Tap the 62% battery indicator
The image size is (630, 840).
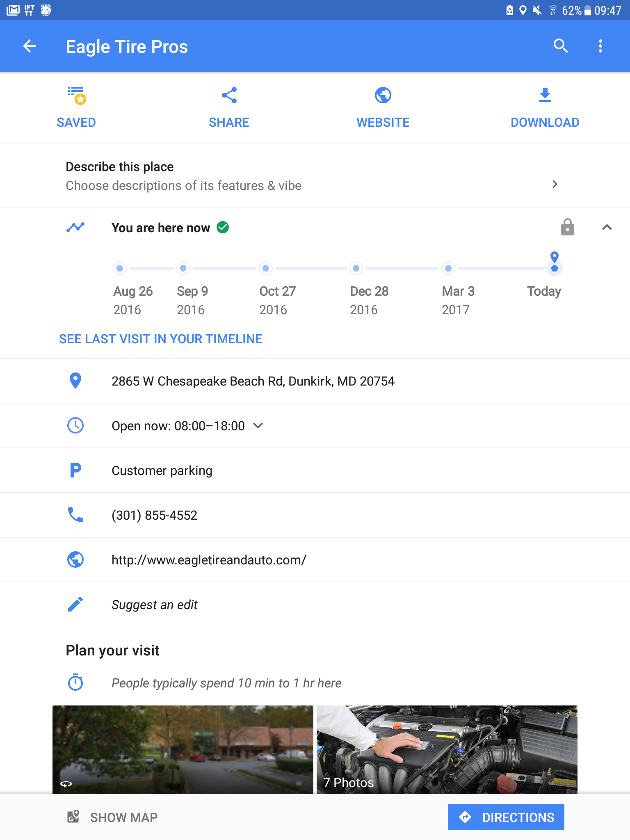coord(576,10)
